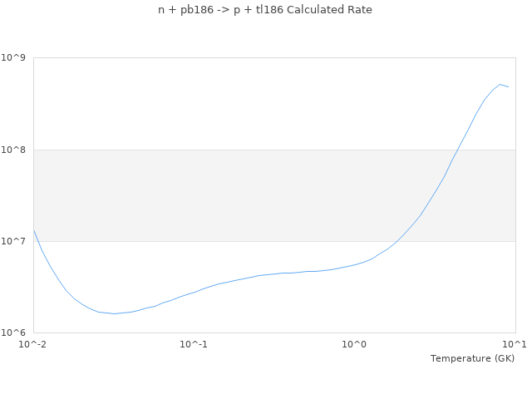This screenshot has height=399, width=532.
Task: Click the lowest point of the blue curve
Action: tap(114, 313)
